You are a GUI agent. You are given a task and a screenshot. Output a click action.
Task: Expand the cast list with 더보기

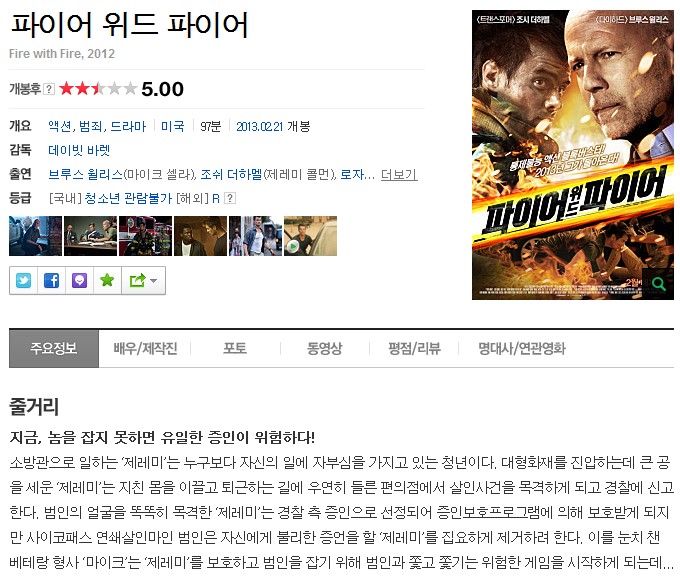[x=399, y=174]
